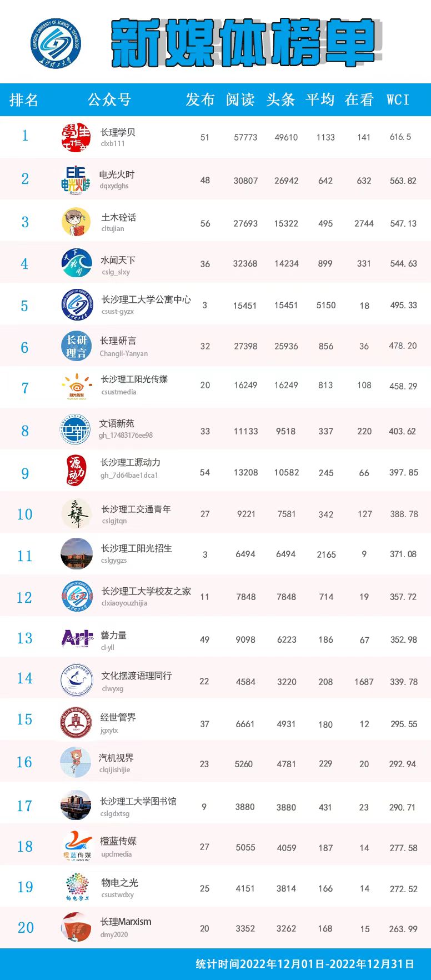The width and height of the screenshot is (431, 980).
Task: Open the 长沙理工大学公寓中心 account name
Action: click(146, 299)
